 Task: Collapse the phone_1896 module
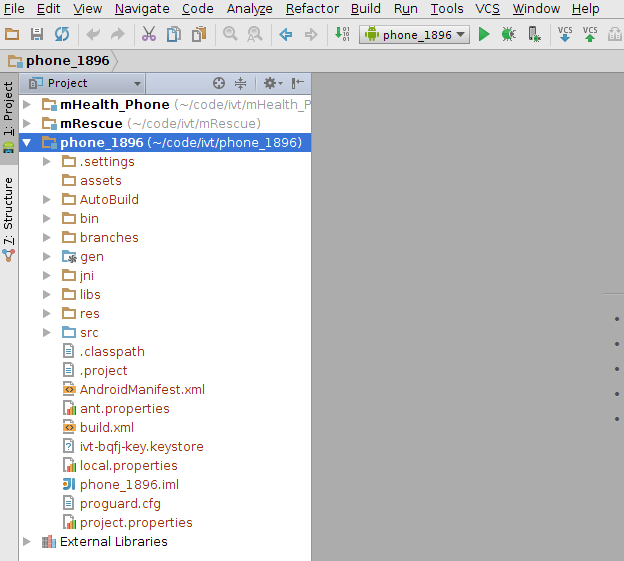27,142
